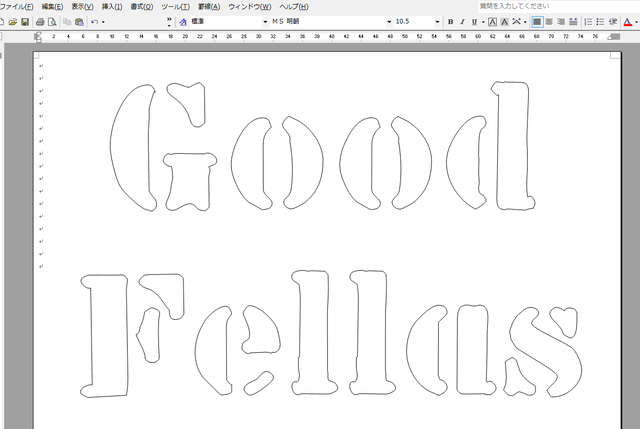Open the 表示(V) menu
The height and width of the screenshot is (429, 640).
[x=82, y=7]
